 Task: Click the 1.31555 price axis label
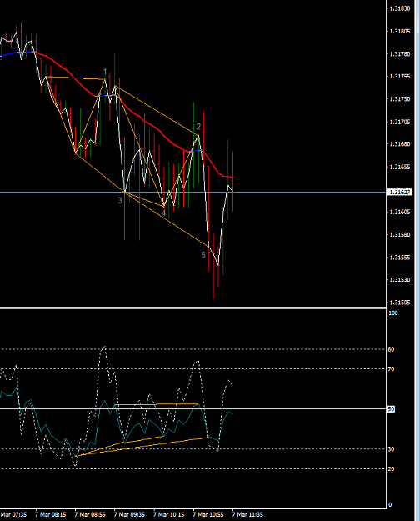click(x=400, y=258)
